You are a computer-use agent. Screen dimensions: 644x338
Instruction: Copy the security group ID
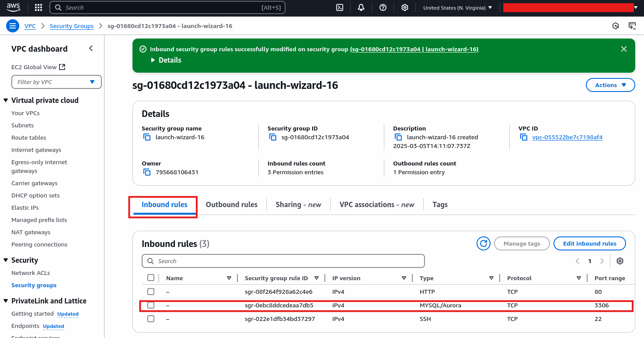(273, 137)
